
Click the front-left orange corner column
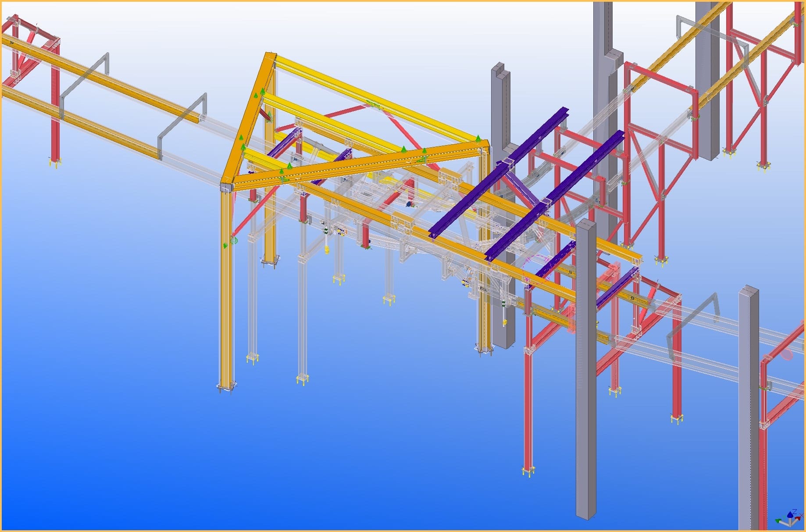tap(226, 285)
